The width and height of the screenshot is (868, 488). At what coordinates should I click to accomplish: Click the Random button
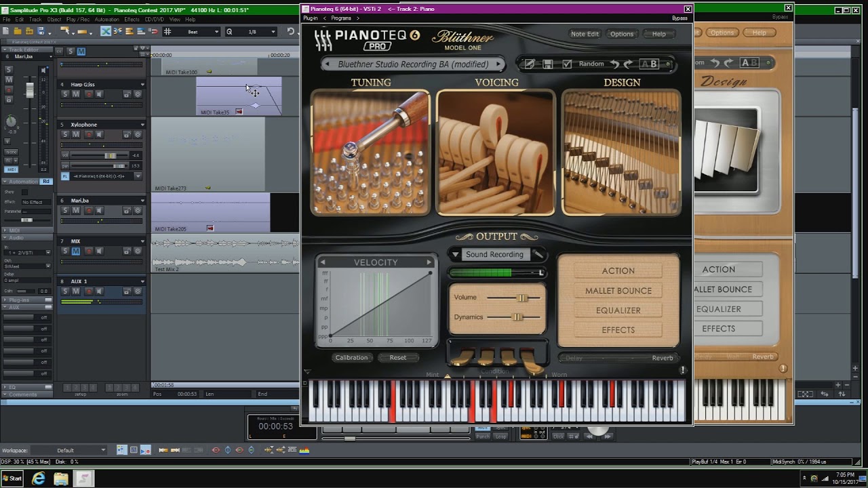pos(591,64)
